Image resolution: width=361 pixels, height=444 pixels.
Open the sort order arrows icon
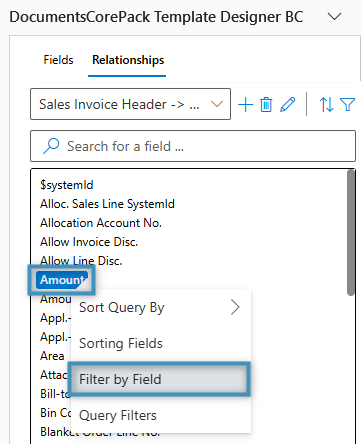[326, 105]
